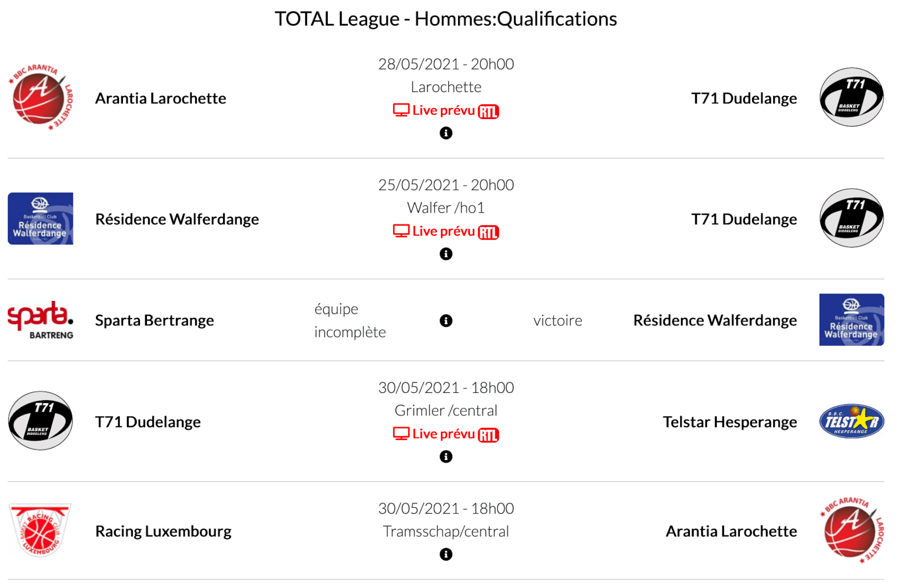Open Live prévu link for the Grimler match
This screenshot has height=588, width=899.
(443, 434)
